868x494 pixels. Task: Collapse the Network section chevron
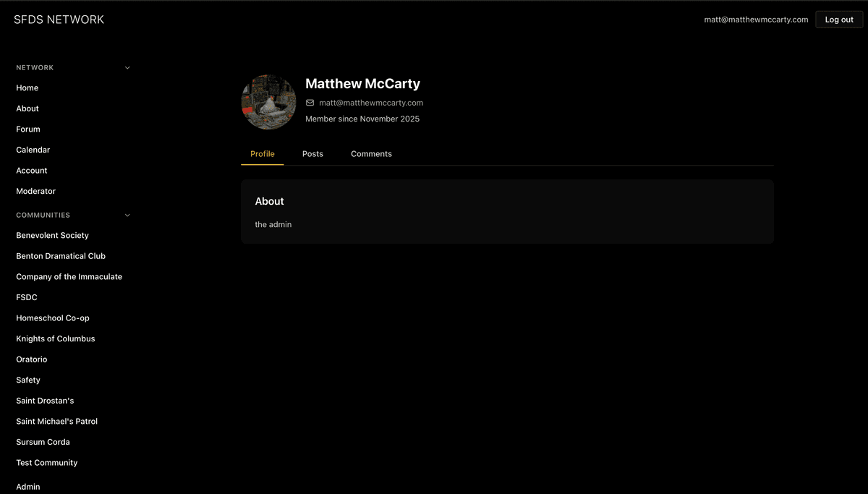(x=127, y=68)
